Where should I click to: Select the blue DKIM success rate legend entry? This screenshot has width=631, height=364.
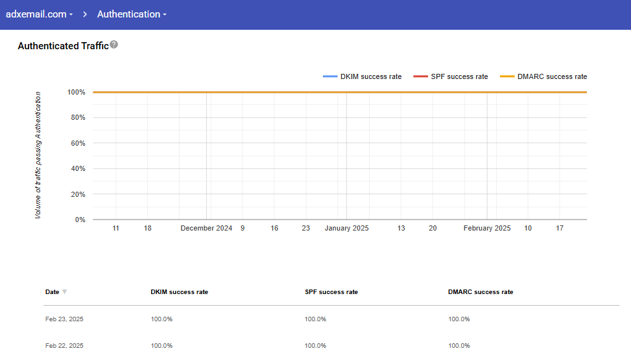pyautogui.click(x=363, y=76)
